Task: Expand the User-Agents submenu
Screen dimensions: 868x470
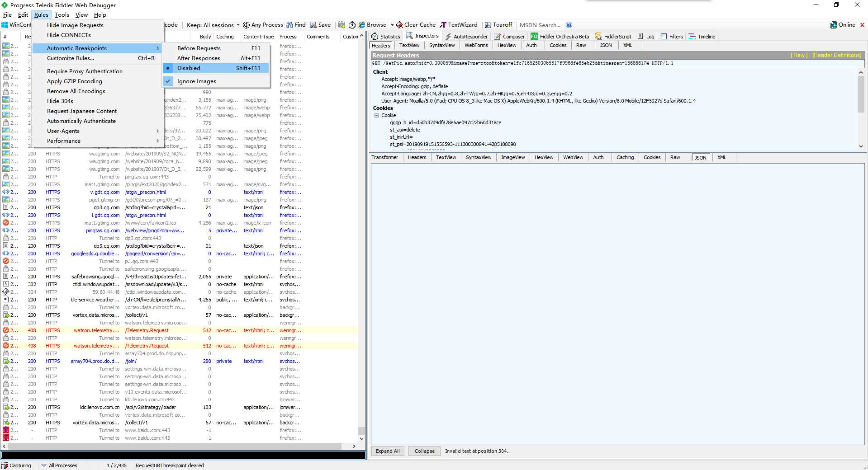Action: [x=98, y=131]
